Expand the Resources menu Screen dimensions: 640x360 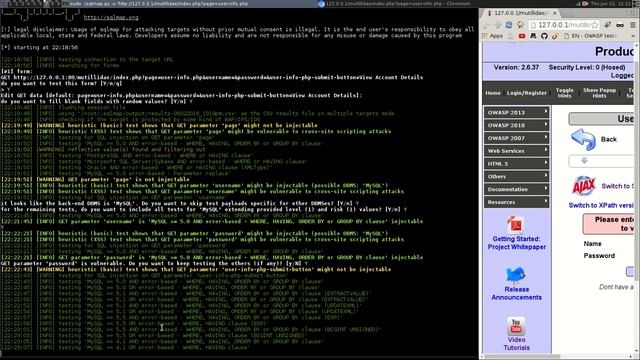tap(516, 202)
